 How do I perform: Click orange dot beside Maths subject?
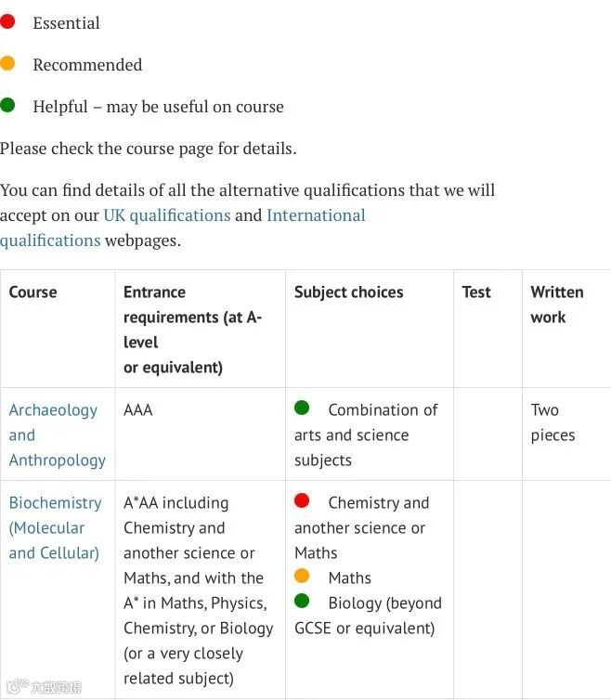tap(302, 576)
